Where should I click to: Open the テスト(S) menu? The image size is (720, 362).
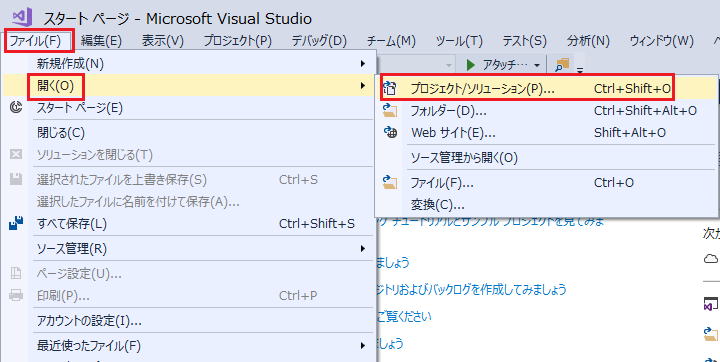[x=524, y=40]
